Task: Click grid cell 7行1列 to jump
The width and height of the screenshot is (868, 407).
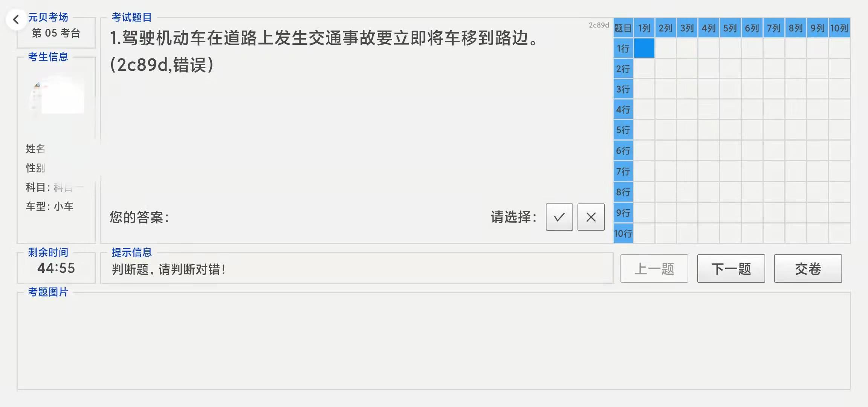Action: click(x=644, y=171)
